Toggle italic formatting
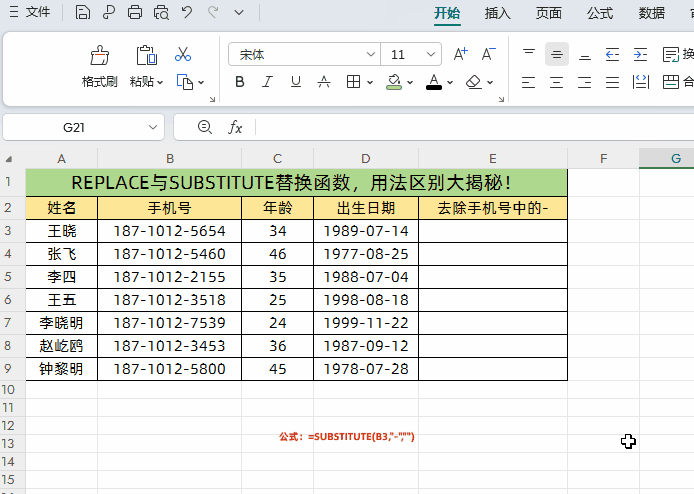Screen dimensions: 694x494 (267, 81)
